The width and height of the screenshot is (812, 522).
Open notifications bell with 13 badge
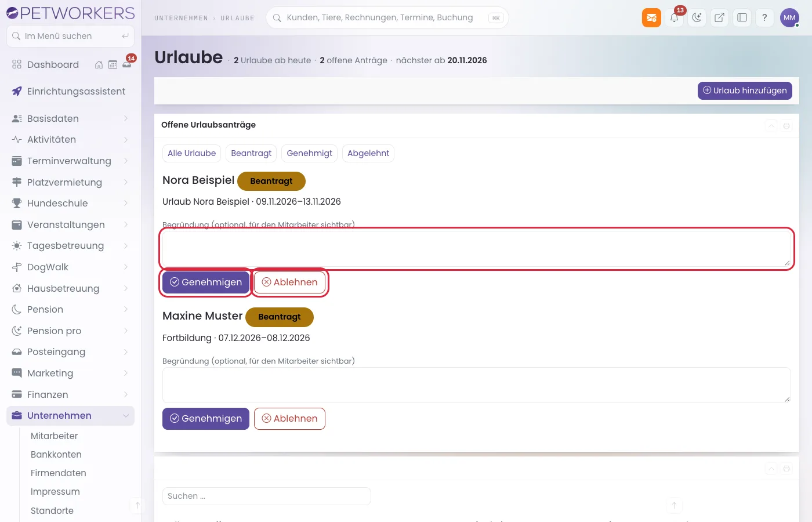pyautogui.click(x=675, y=17)
